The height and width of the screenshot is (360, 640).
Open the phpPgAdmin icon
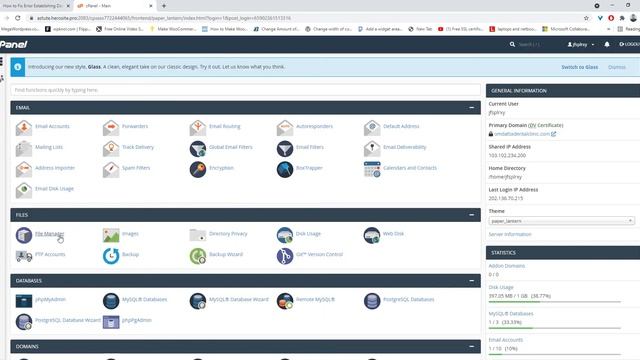coord(111,322)
